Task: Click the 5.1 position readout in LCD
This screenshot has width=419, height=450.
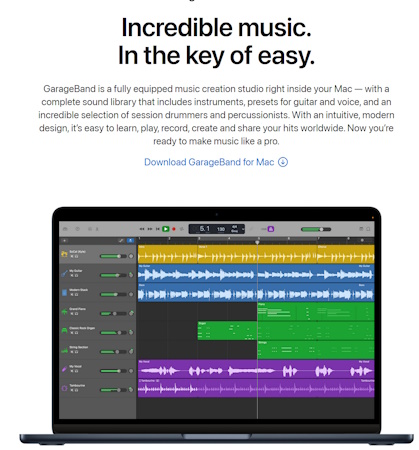Action: click(x=205, y=229)
